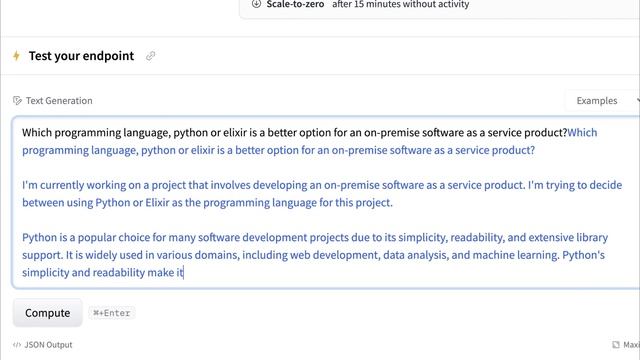Click the JSON Output code icon
This screenshot has width=640, height=360.
(17, 345)
